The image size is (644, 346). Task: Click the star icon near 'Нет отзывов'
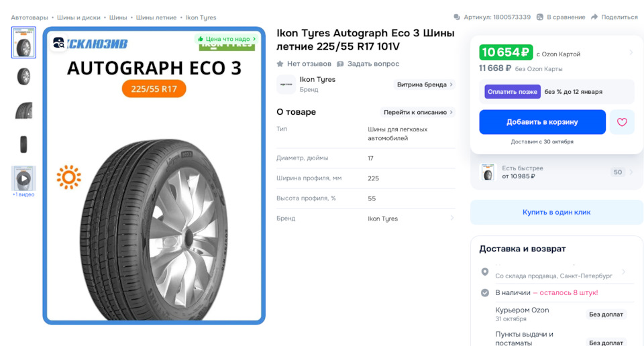point(280,64)
